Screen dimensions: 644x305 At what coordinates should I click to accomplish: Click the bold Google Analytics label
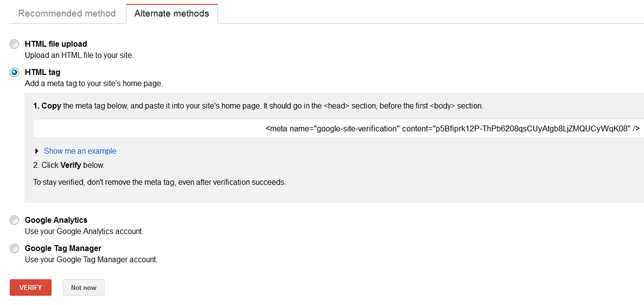click(56, 220)
